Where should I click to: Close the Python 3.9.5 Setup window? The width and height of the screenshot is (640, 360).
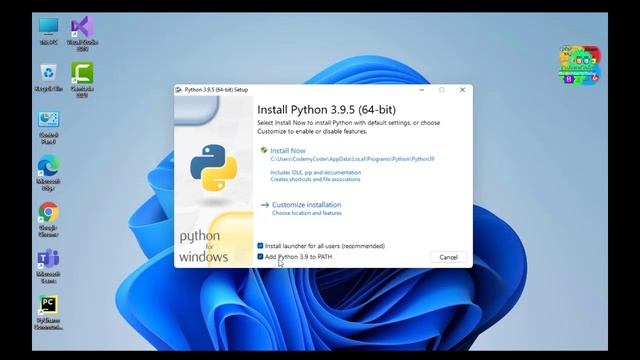(462, 90)
